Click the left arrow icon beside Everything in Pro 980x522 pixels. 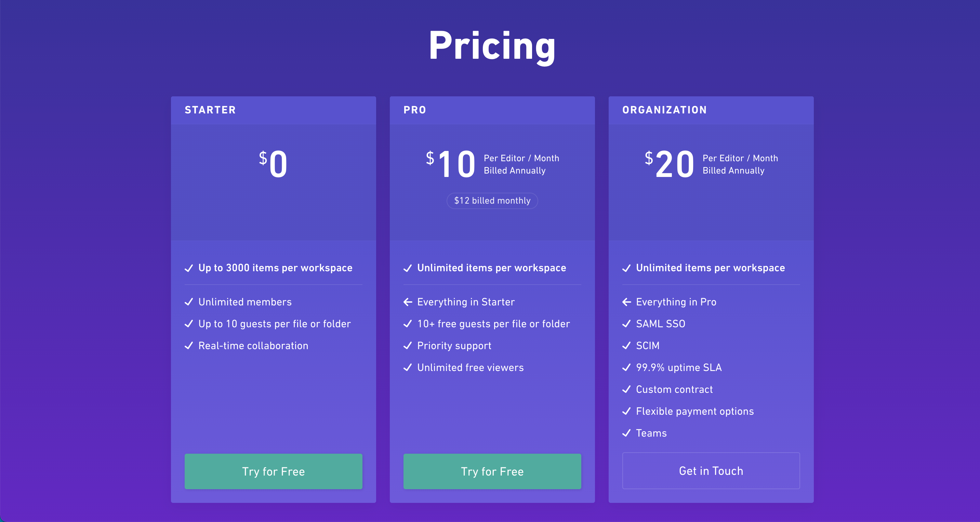point(626,302)
